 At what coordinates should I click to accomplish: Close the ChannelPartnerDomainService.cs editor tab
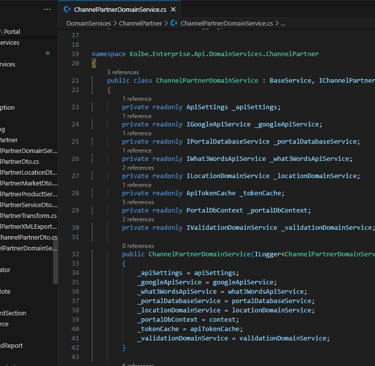(x=173, y=10)
